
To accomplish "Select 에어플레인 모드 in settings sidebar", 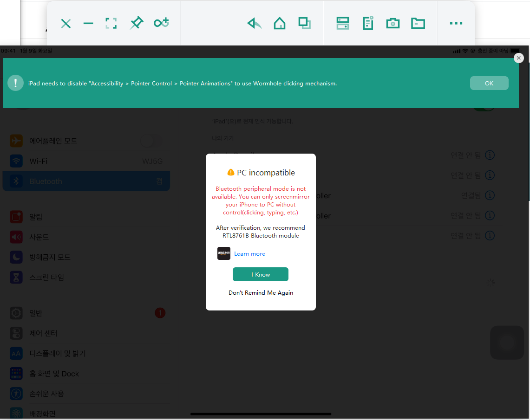I will pos(86,141).
